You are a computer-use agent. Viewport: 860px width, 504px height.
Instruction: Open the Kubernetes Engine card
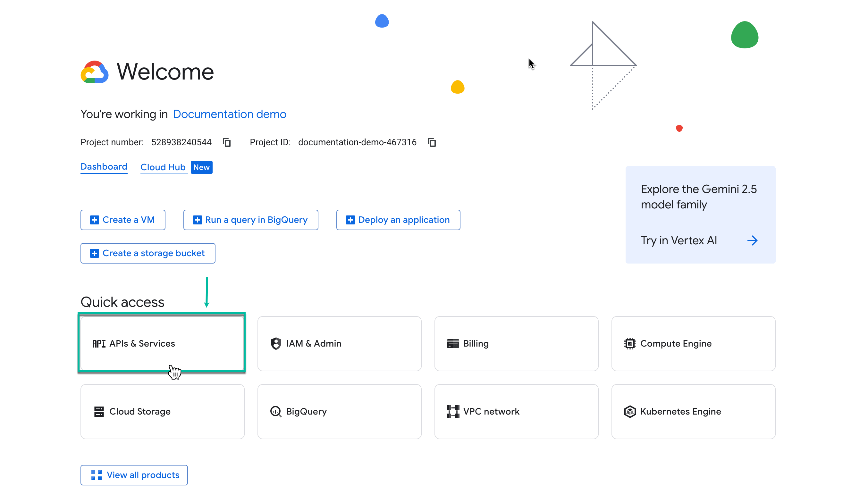click(693, 411)
